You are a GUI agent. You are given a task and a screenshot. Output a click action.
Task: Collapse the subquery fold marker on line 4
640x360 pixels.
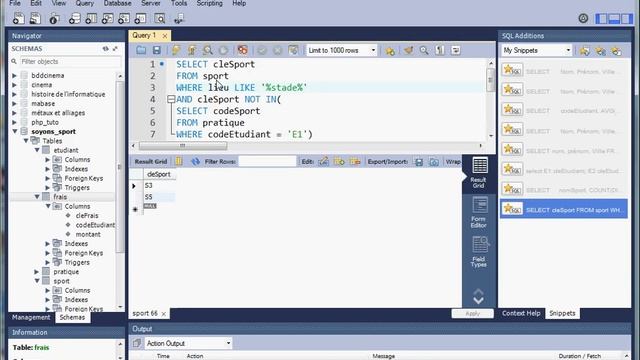coord(171,99)
